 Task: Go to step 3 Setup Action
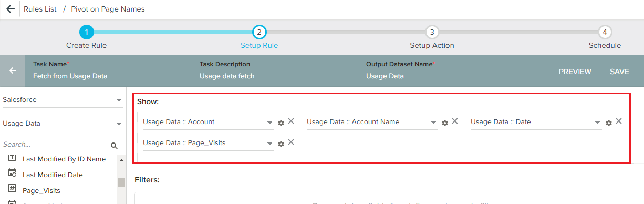point(432,33)
